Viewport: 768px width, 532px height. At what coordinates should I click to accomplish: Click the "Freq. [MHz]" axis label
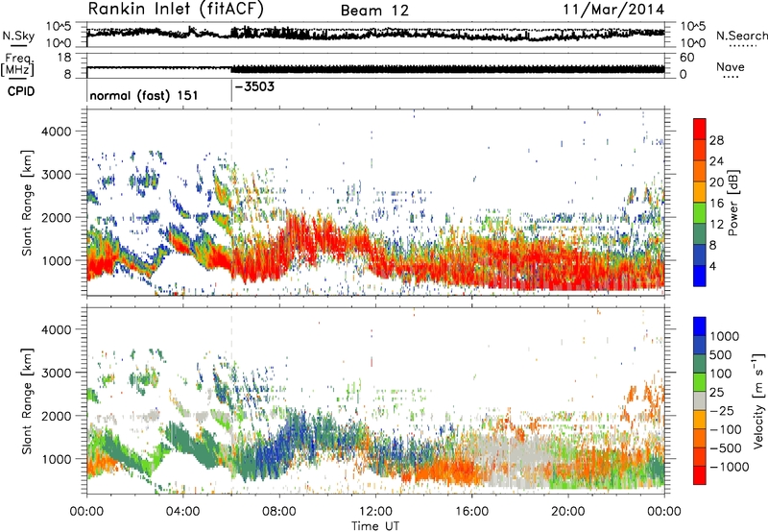18,64
